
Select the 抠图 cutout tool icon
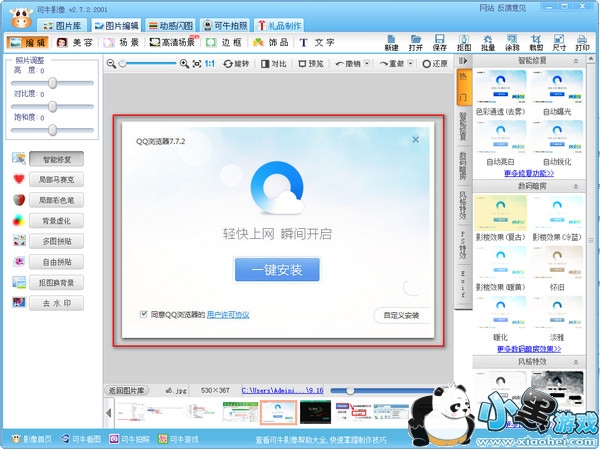pyautogui.click(x=464, y=43)
